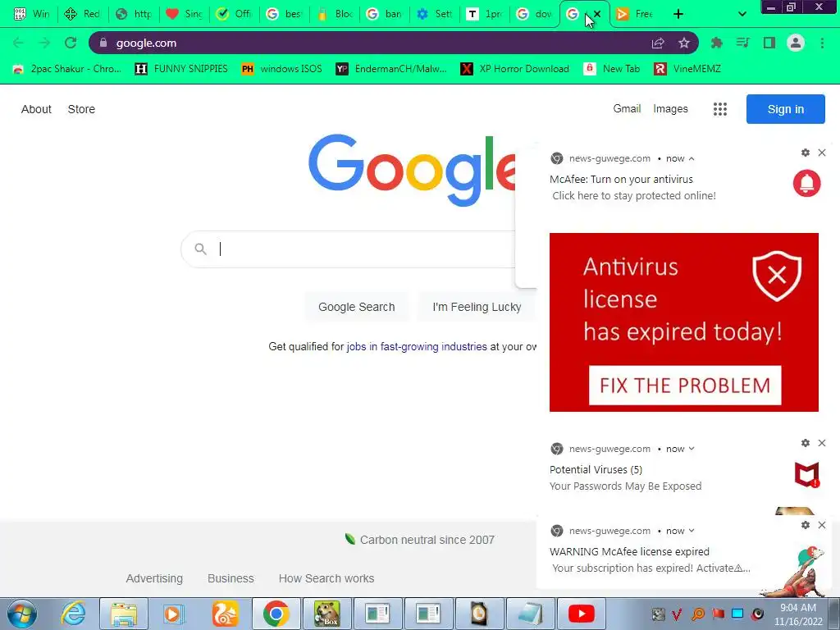Switch to the 'Bloc' tab
This screenshot has width=840, height=630.
coord(335,14)
